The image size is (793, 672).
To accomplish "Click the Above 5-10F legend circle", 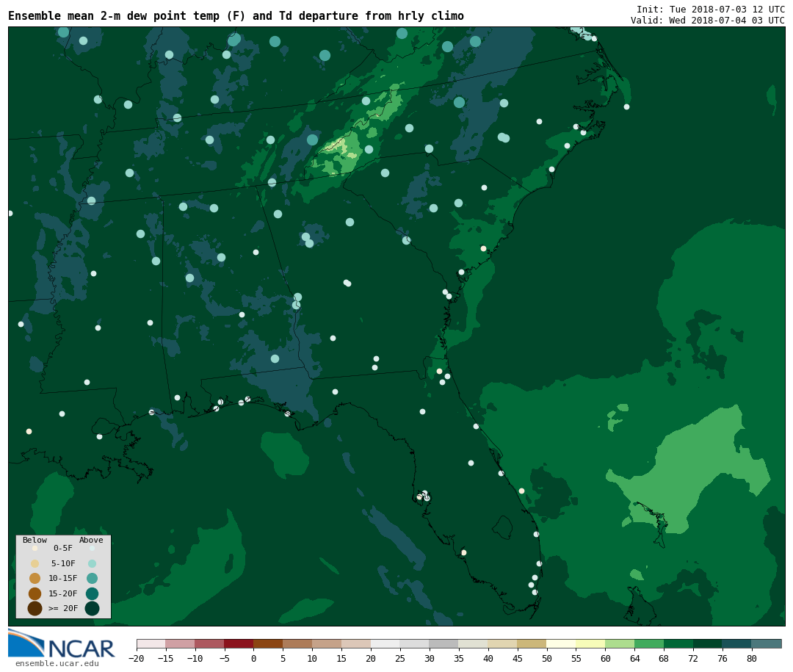I will pos(92,563).
